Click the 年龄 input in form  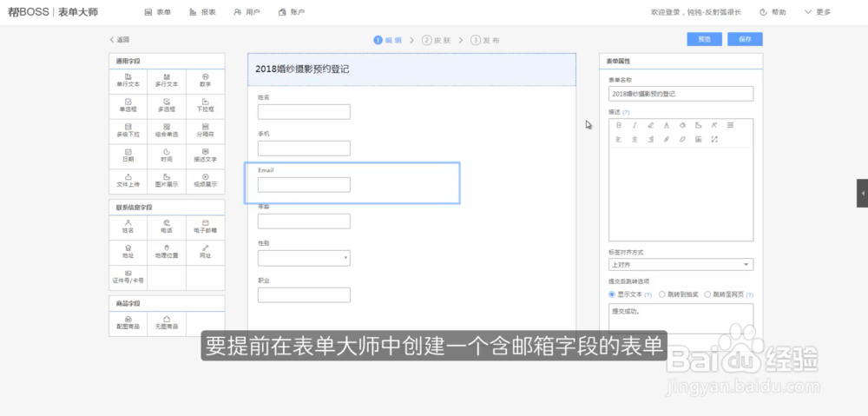304,221
